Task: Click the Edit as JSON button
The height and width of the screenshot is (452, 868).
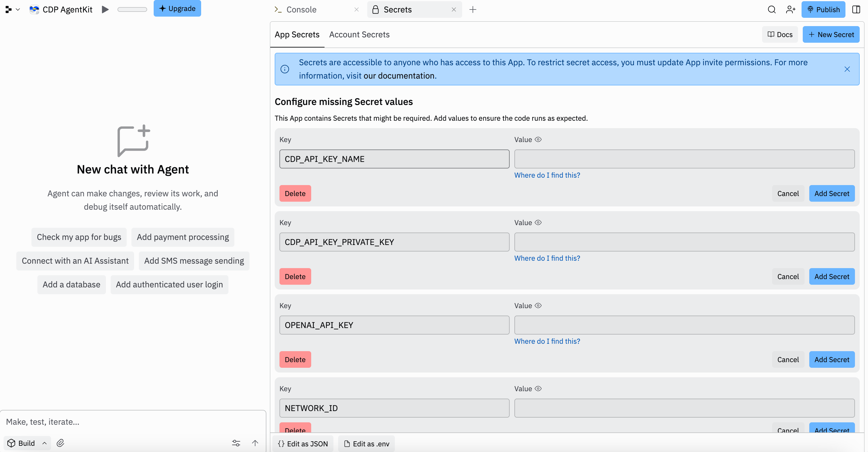Action: click(x=303, y=444)
